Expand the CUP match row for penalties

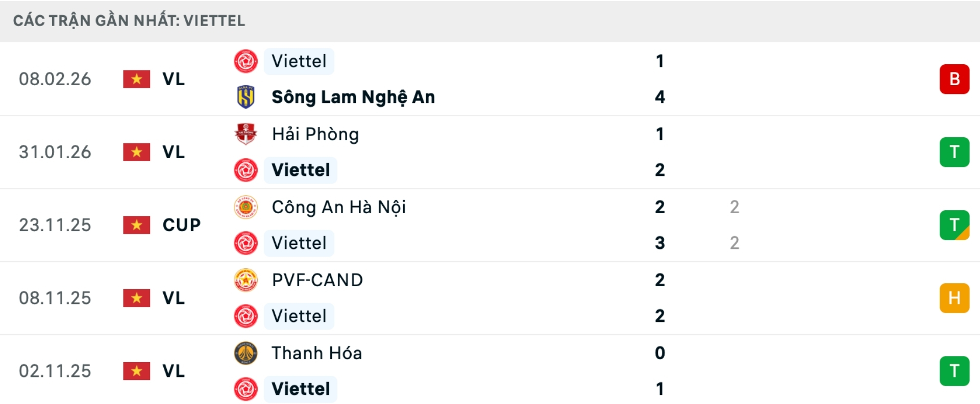tap(490, 225)
